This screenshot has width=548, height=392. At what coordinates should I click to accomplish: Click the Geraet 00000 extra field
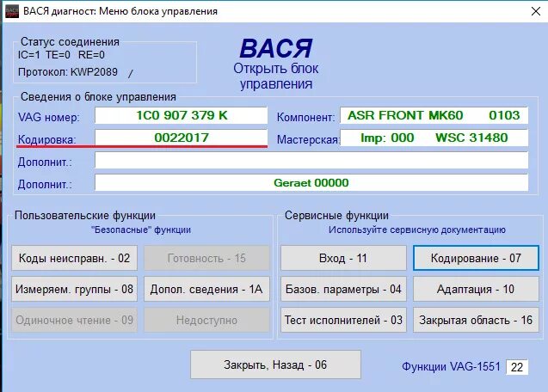[311, 183]
